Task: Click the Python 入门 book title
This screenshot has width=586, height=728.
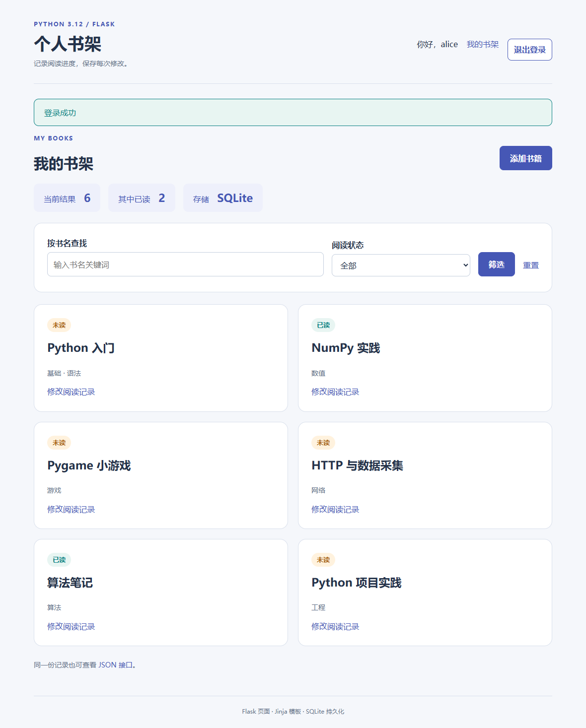Action: [81, 348]
